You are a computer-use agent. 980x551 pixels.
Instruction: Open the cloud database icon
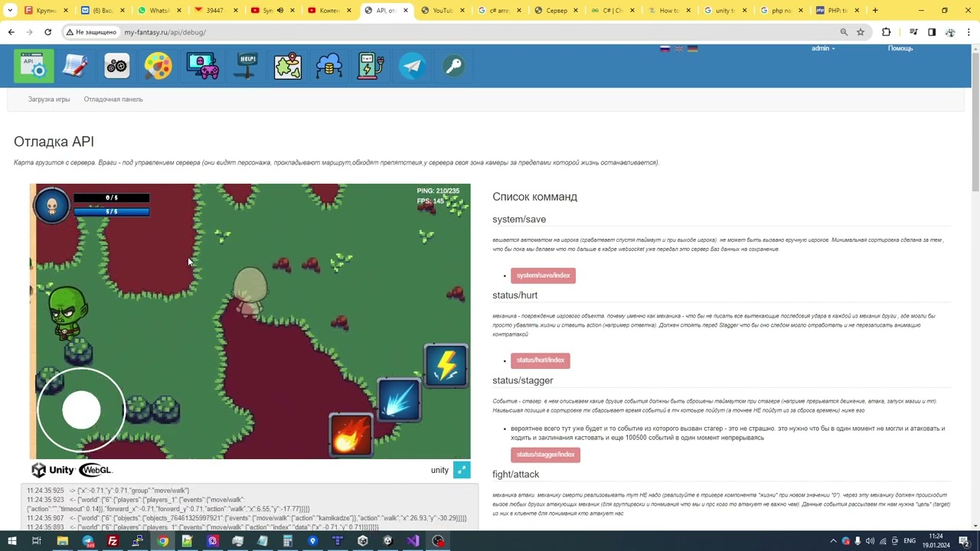click(x=329, y=66)
